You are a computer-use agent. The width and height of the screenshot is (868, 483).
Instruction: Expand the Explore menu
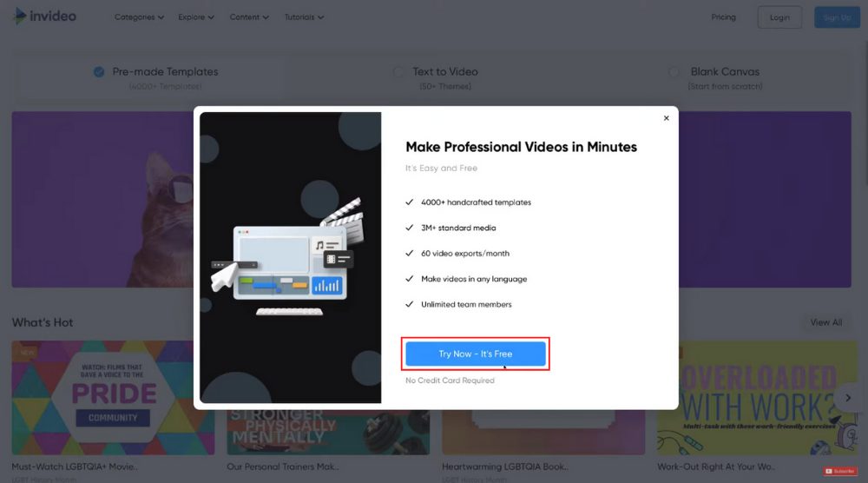(196, 17)
